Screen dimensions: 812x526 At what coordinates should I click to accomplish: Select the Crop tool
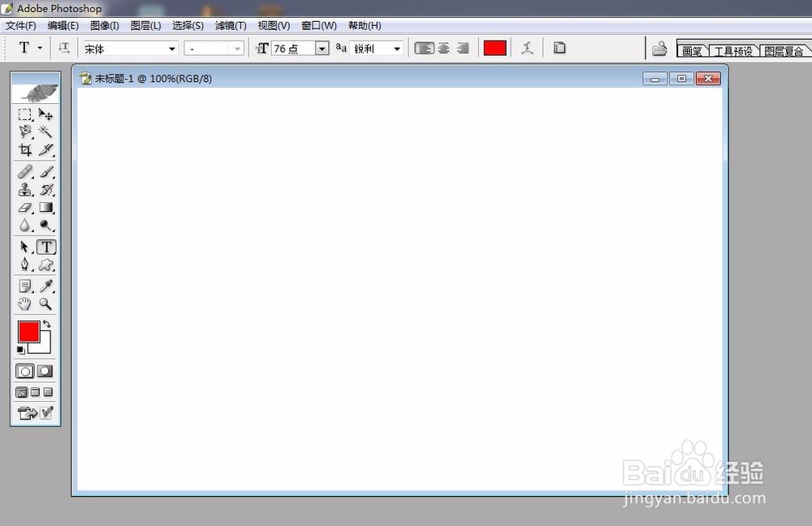[25, 150]
